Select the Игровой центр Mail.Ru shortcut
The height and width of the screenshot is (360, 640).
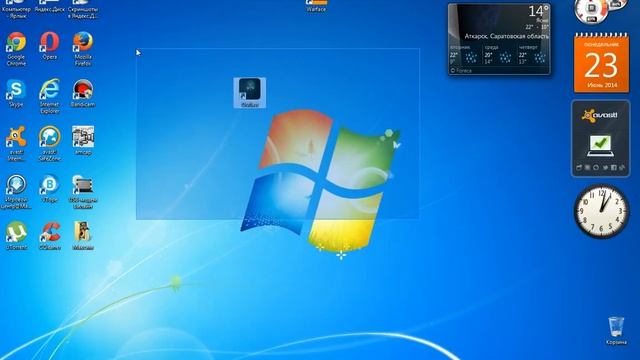click(16, 192)
